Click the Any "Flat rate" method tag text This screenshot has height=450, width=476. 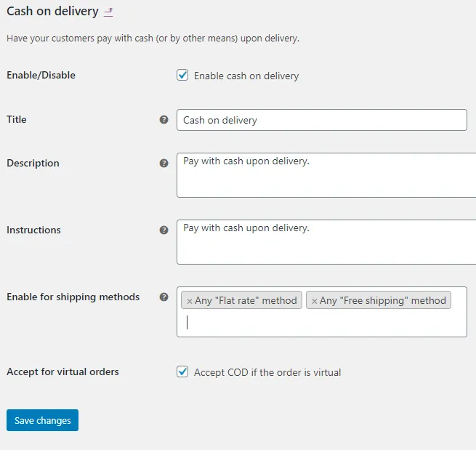point(246,301)
